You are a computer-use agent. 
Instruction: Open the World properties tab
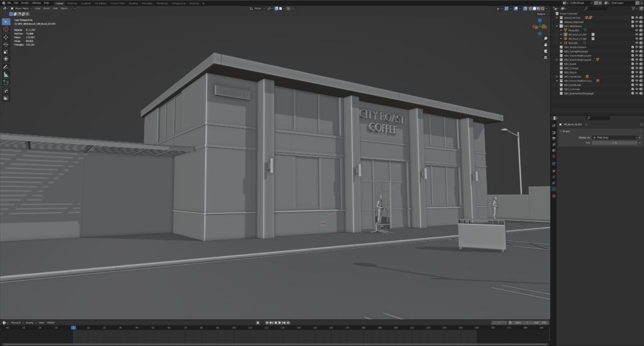click(x=553, y=156)
